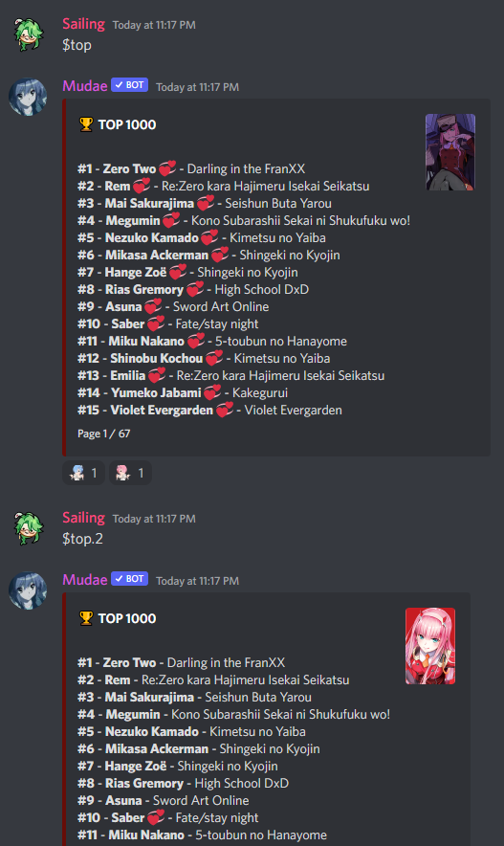Click the Mudae username on the second bot reply

[84, 580]
